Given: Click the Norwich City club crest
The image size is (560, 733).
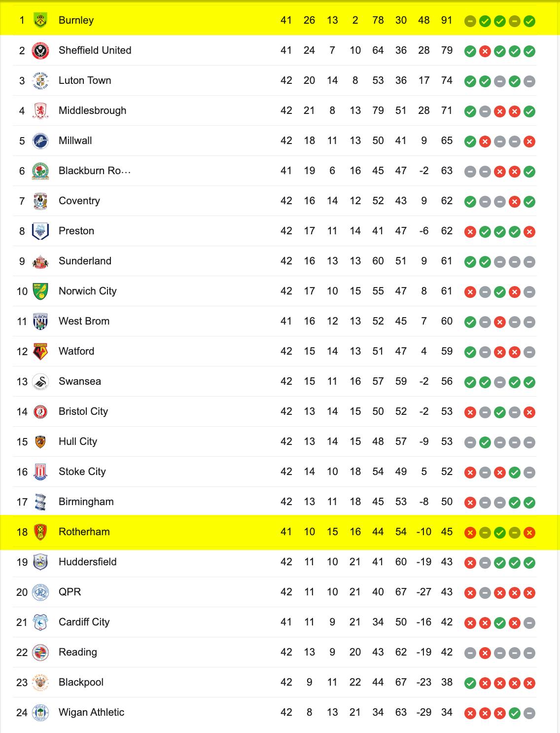Looking at the screenshot, I should [40, 292].
